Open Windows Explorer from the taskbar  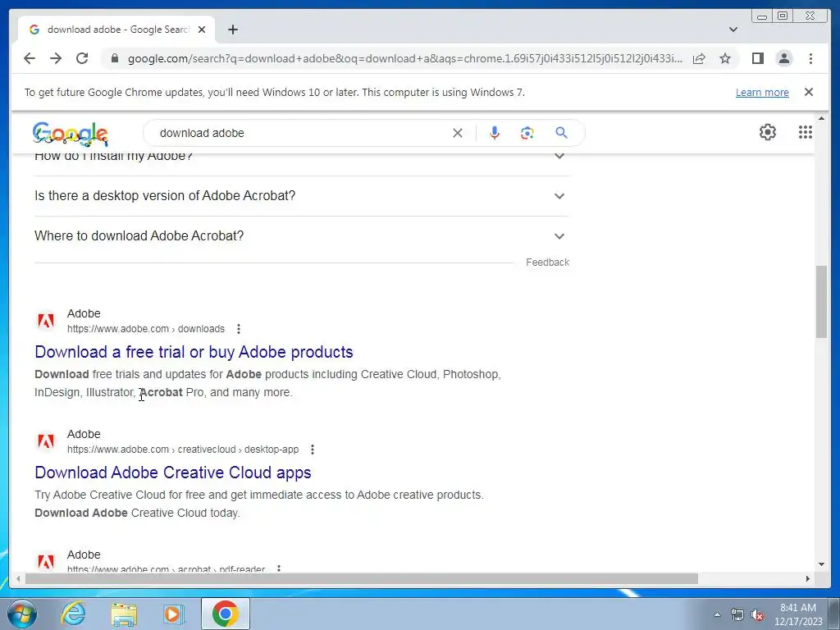coord(124,614)
